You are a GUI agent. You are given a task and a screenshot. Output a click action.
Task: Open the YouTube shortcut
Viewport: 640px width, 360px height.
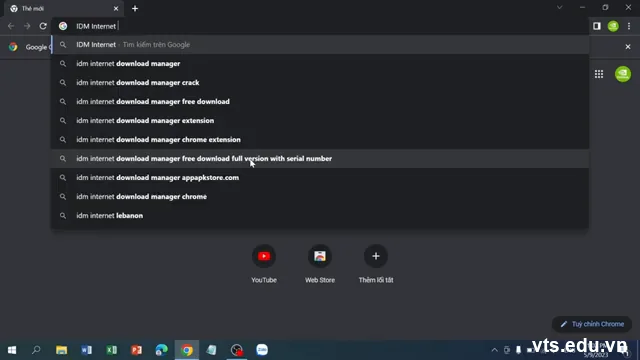pyautogui.click(x=264, y=264)
